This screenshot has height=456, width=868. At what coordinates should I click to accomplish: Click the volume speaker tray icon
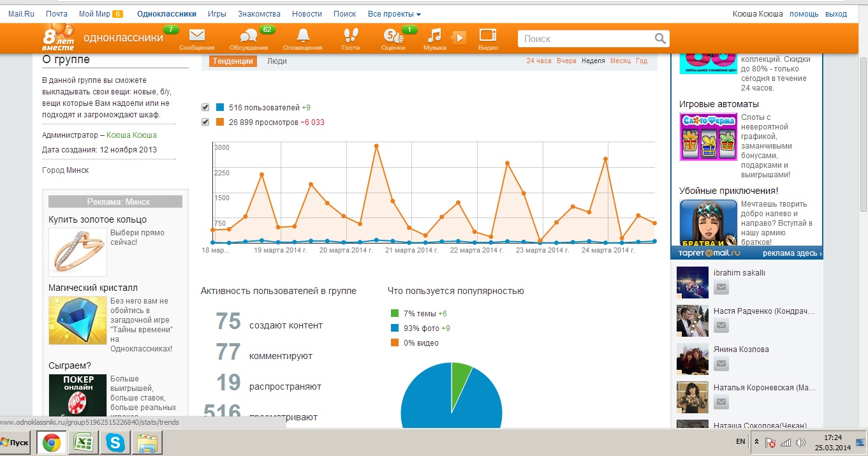pos(801,443)
